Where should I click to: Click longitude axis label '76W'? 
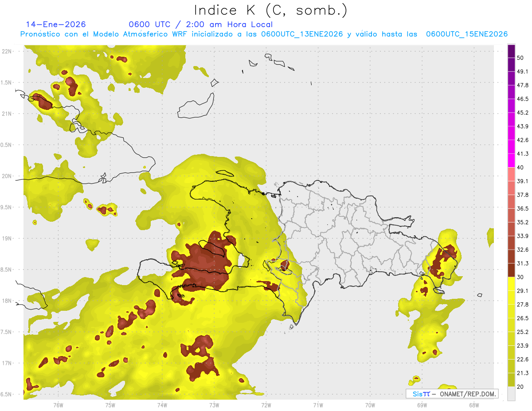tap(58, 405)
